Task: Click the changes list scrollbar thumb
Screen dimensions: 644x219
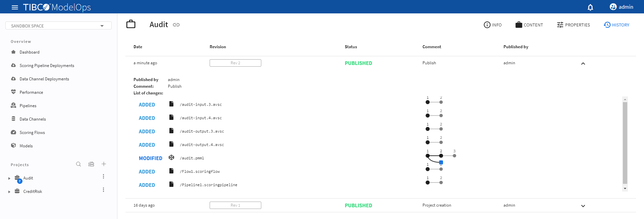Action: click(x=625, y=143)
